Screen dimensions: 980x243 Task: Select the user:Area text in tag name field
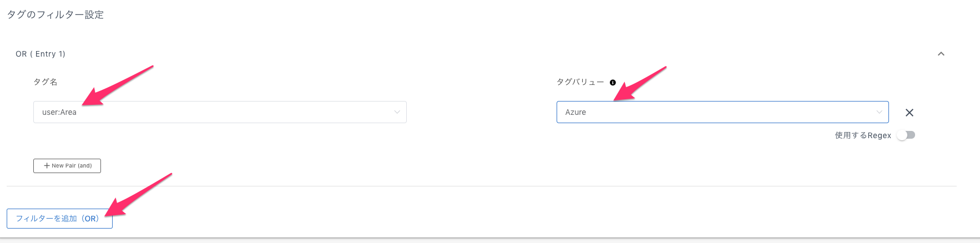59,112
